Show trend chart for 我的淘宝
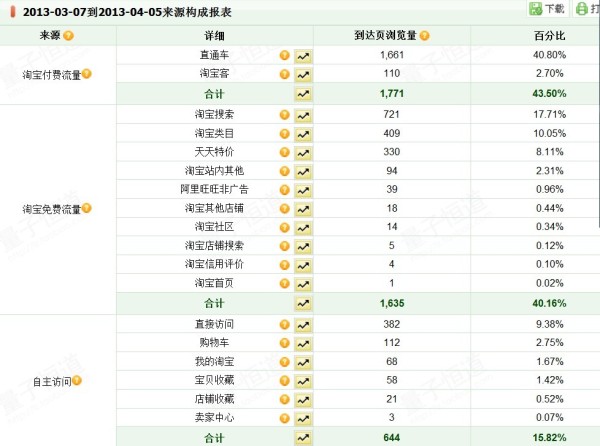 pos(303,362)
